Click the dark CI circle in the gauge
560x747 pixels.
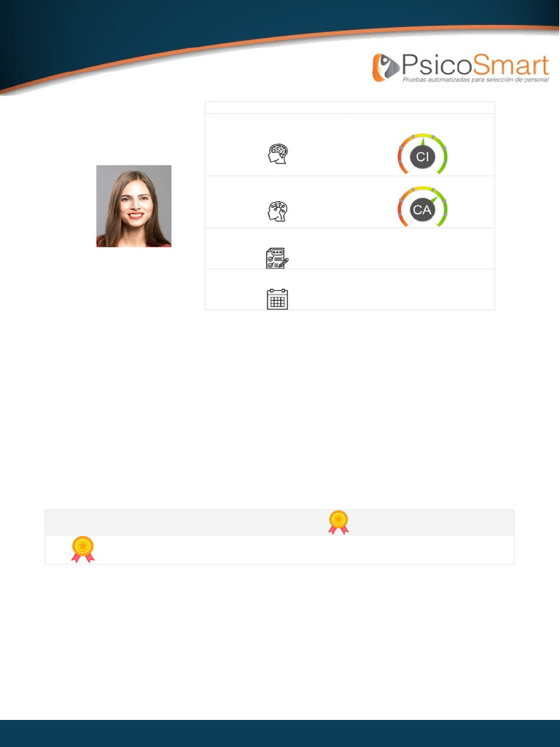coord(422,157)
